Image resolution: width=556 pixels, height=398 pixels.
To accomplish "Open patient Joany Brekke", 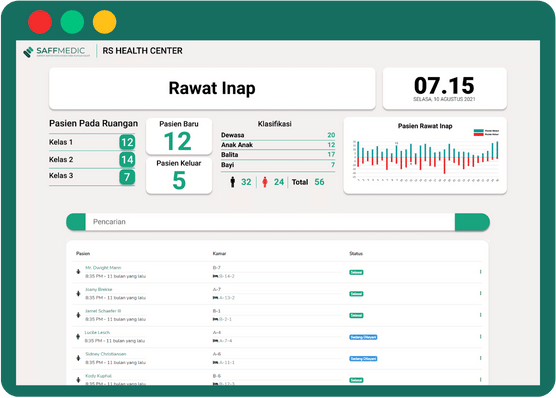I will coord(99,289).
